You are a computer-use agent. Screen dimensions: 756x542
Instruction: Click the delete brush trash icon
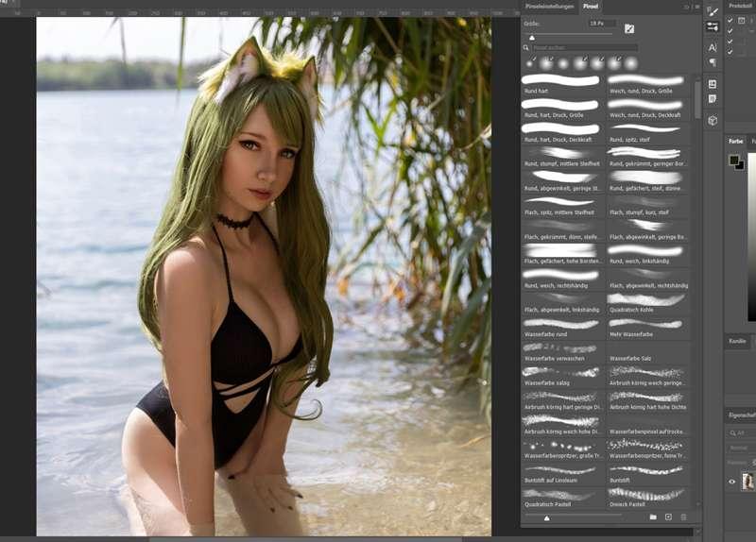click(x=683, y=517)
